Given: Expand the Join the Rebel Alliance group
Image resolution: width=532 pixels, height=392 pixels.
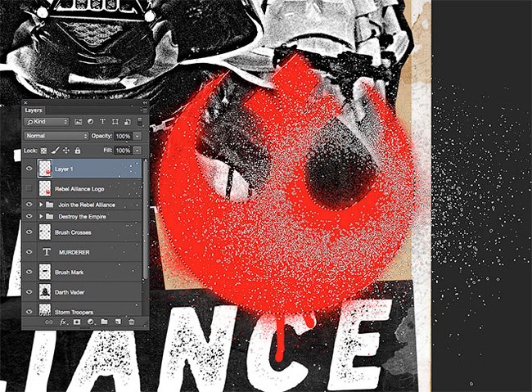Looking at the screenshot, I should click(41, 205).
